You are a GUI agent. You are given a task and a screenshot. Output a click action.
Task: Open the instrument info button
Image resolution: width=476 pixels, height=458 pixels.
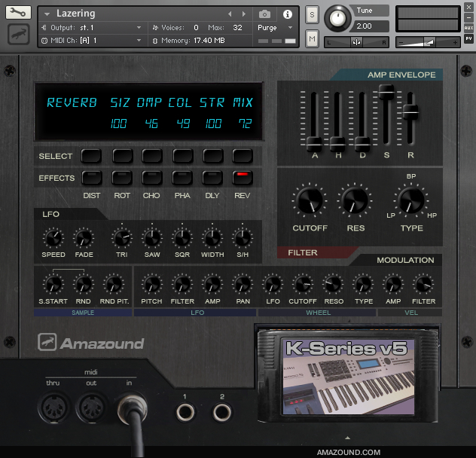287,14
